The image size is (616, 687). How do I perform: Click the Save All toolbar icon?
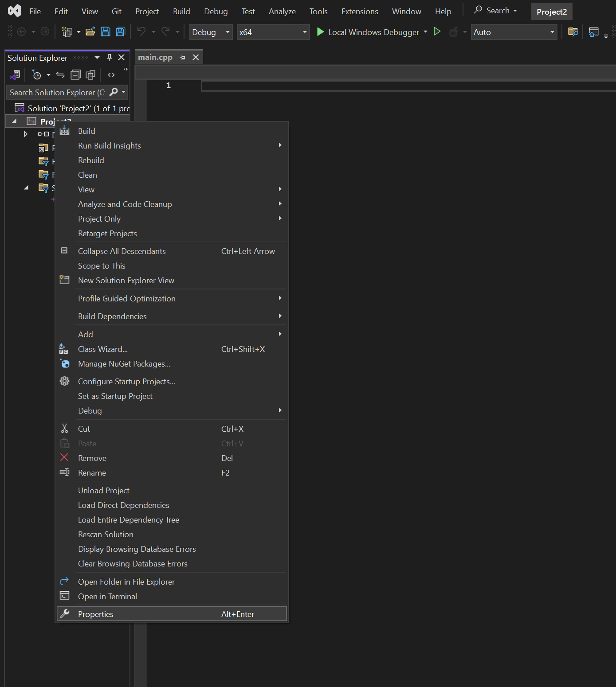[120, 31]
